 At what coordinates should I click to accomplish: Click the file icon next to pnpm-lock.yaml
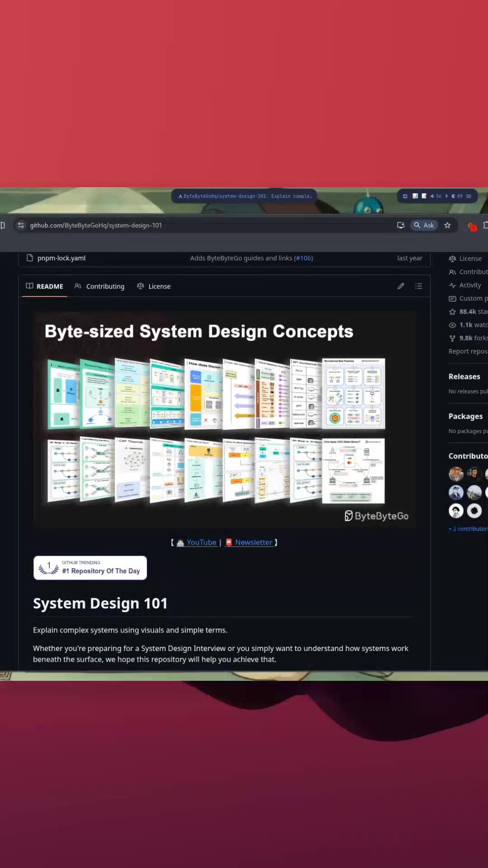[x=30, y=258]
